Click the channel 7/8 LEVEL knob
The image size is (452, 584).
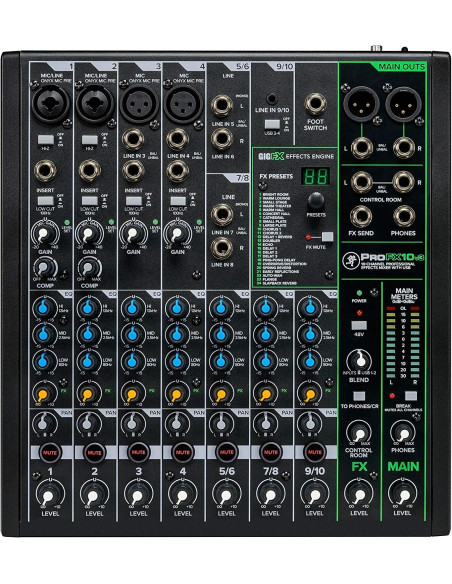[x=271, y=495]
